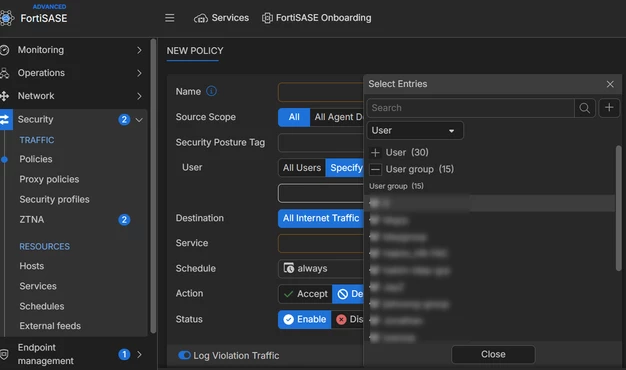Open the Schedule always dropdown
The image size is (626, 370).
click(321, 268)
